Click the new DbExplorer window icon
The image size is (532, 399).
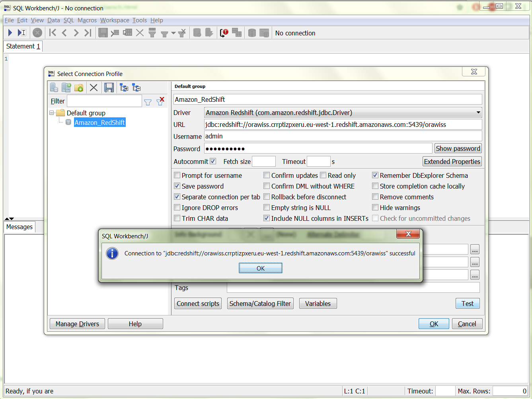264,33
